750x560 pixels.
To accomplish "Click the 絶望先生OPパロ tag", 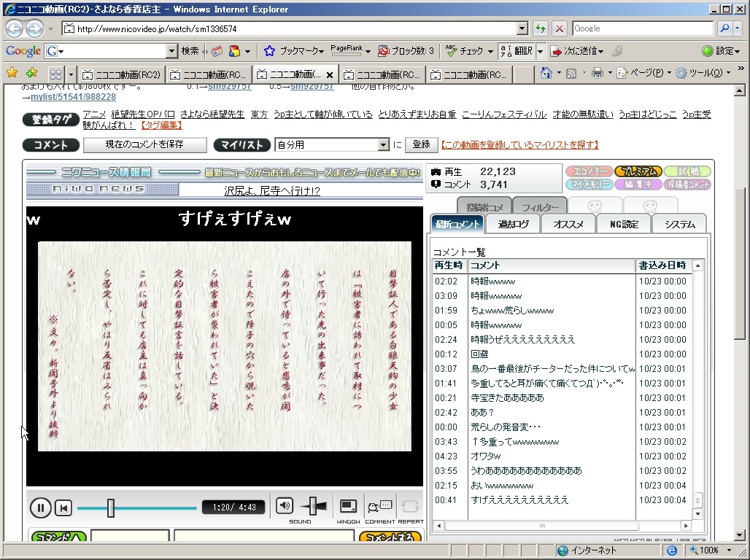I will 143,114.
